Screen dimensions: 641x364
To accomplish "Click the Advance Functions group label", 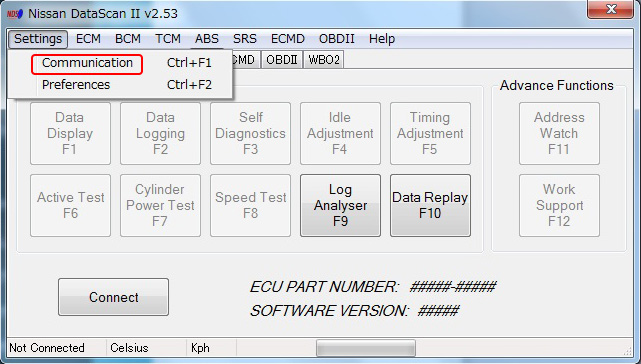I will coord(556,85).
